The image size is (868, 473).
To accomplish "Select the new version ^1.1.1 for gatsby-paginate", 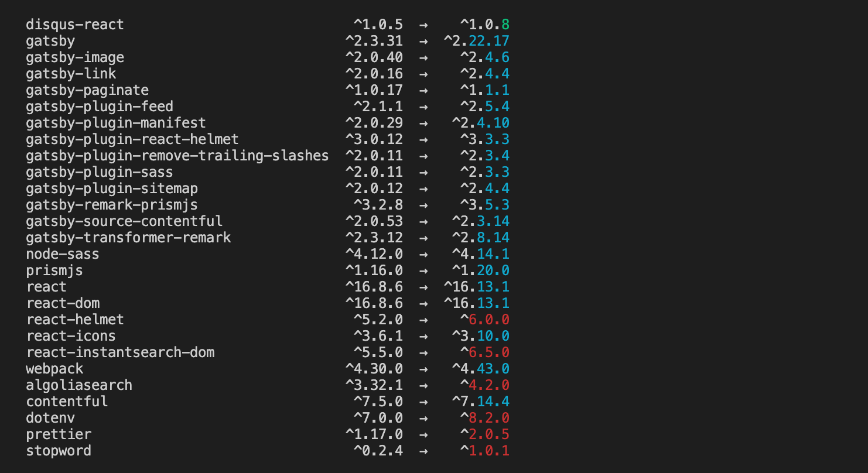I will pyautogui.click(x=485, y=90).
